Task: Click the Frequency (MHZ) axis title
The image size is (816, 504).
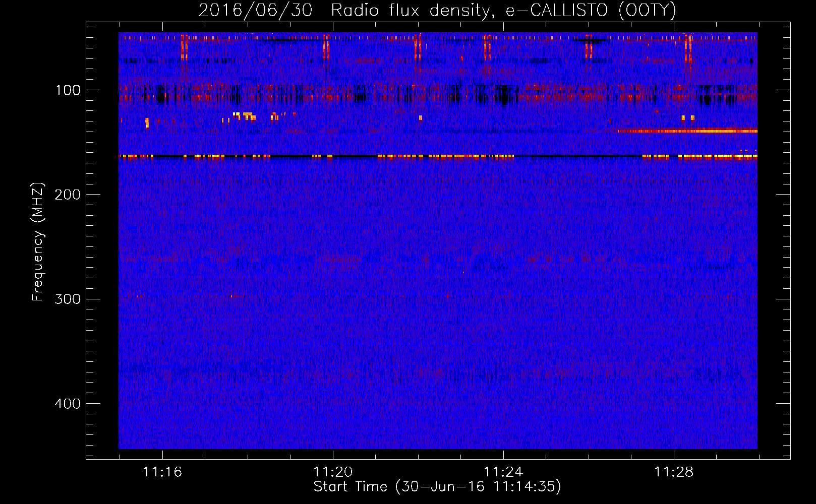Action: click(x=38, y=241)
